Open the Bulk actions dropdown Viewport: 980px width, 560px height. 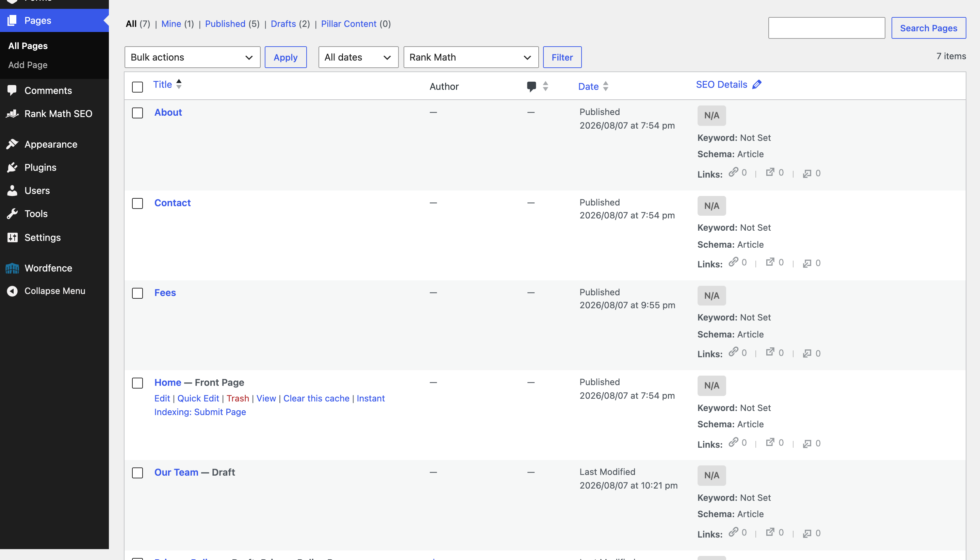click(192, 57)
